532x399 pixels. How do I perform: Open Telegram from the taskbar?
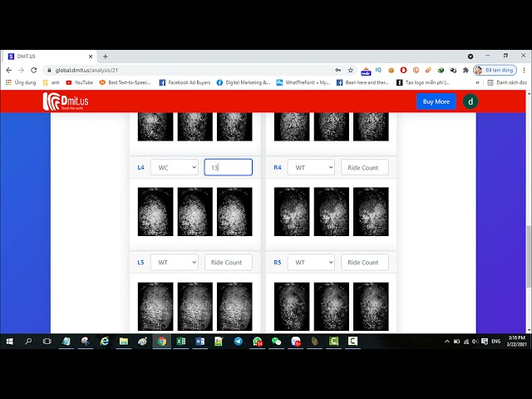[239, 342]
